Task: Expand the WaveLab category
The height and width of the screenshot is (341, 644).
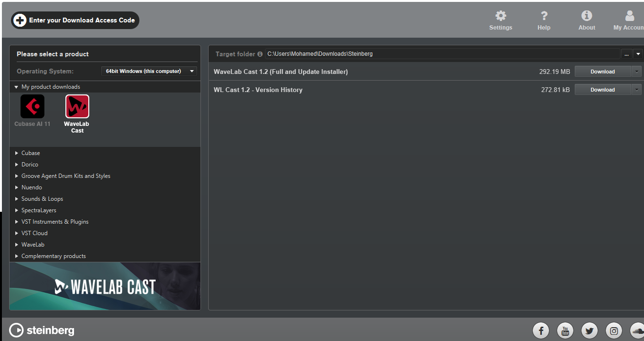Action: click(x=17, y=245)
